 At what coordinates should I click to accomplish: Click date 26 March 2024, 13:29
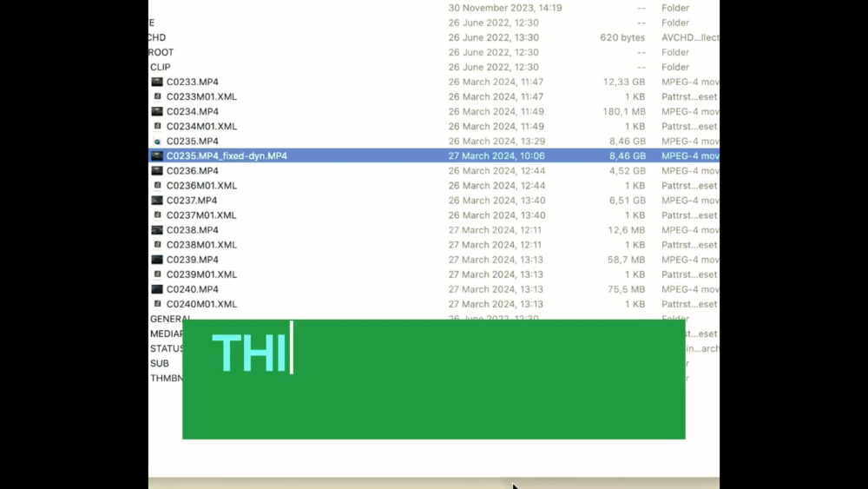coord(496,142)
